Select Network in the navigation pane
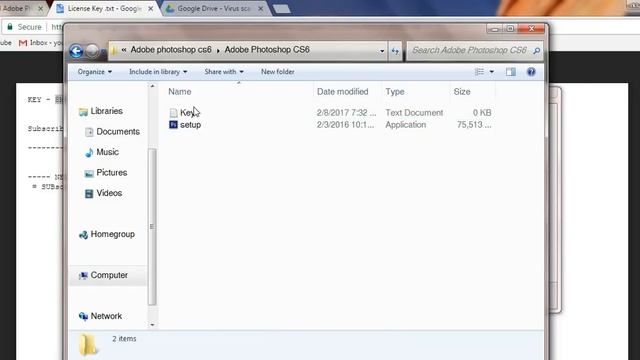Viewport: 640px width, 360px height. coord(106,316)
